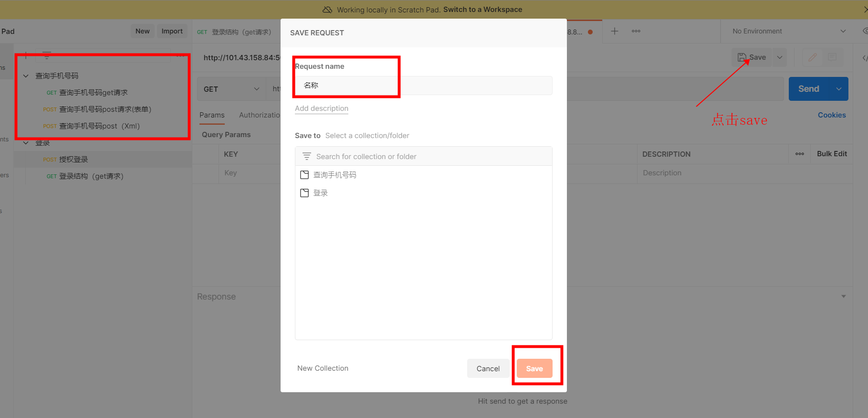
Task: Collapse the 查询手机号码 collection chevron in the sidebar
Action: (26, 76)
